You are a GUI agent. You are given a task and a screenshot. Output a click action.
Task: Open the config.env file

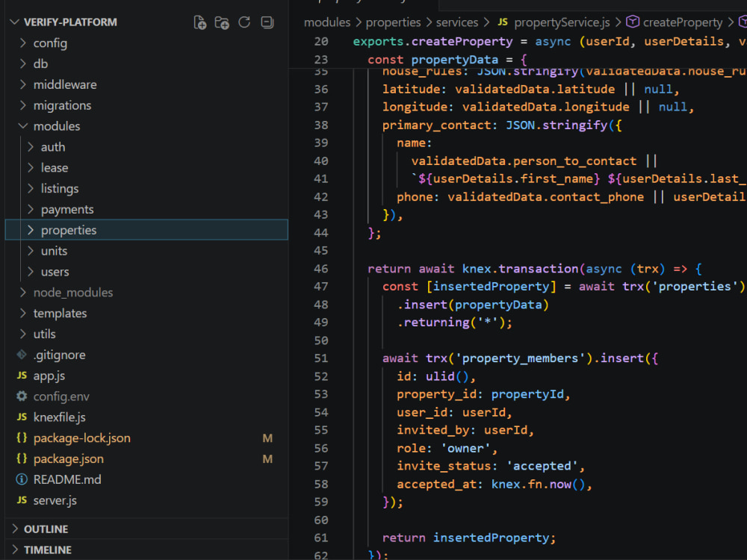61,396
